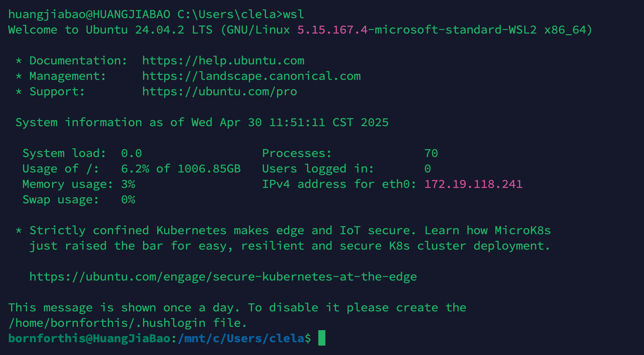This screenshot has width=644, height=355.
Task: Click the Welcome to Ubuntu 24.04.2 LTS text
Action: coord(110,30)
